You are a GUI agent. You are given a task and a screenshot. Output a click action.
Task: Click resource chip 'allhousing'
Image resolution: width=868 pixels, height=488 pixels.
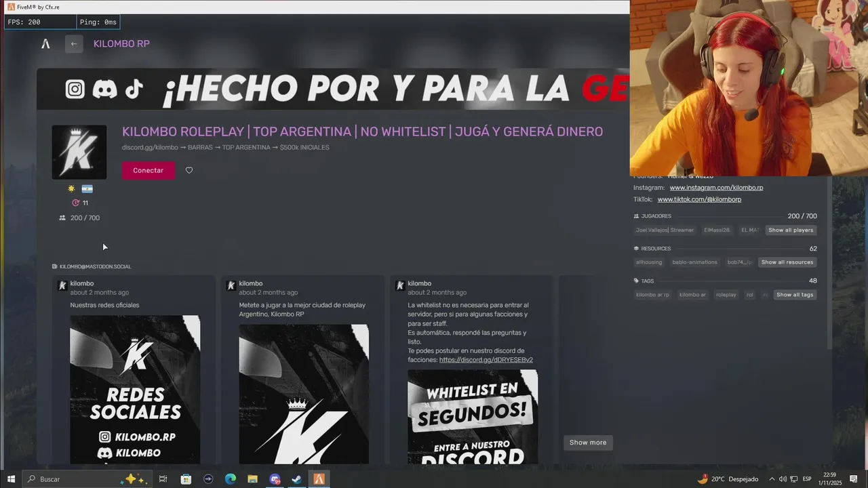tap(648, 262)
